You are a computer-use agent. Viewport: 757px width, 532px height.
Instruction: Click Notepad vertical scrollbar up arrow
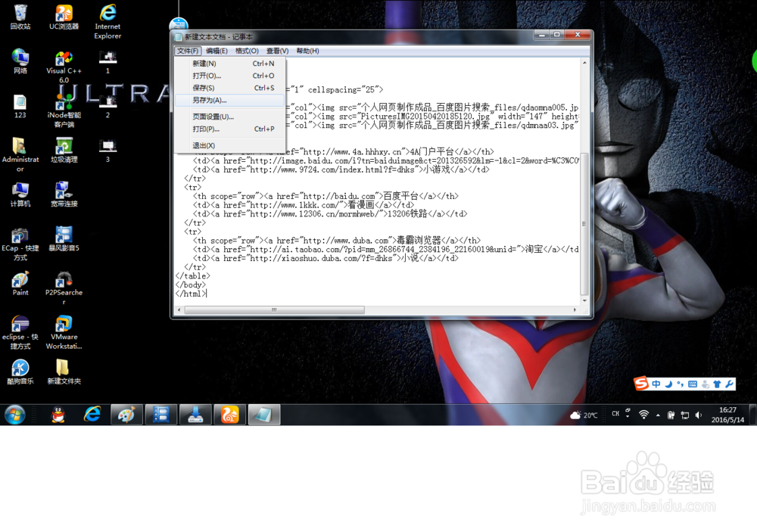584,63
